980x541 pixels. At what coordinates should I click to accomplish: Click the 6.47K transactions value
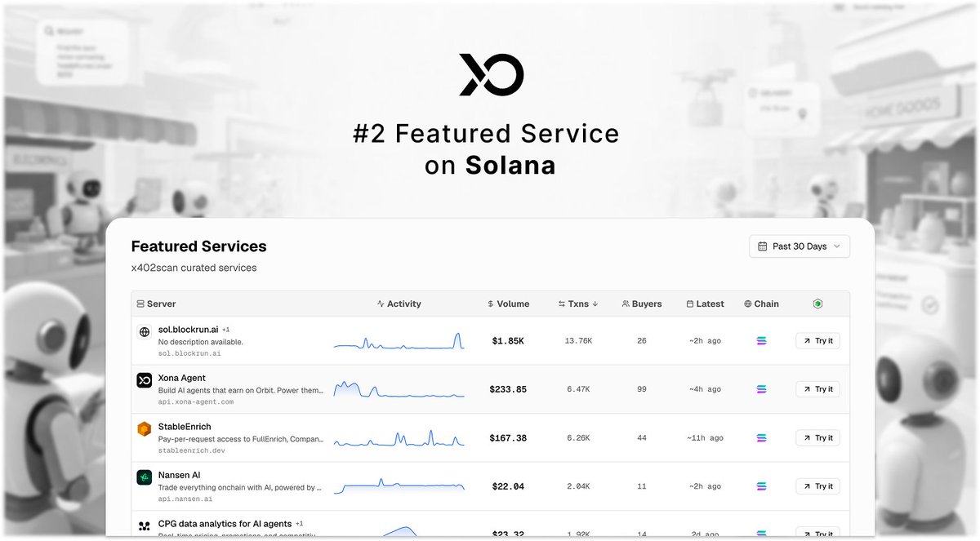pyautogui.click(x=578, y=389)
